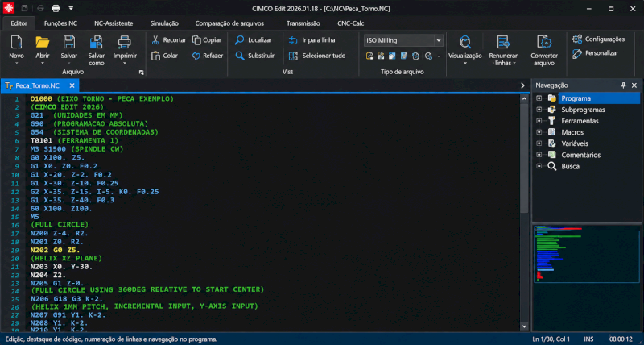Image resolution: width=644 pixels, height=345 pixels.
Task: Expand the Comentários tree node
Action: (539, 155)
